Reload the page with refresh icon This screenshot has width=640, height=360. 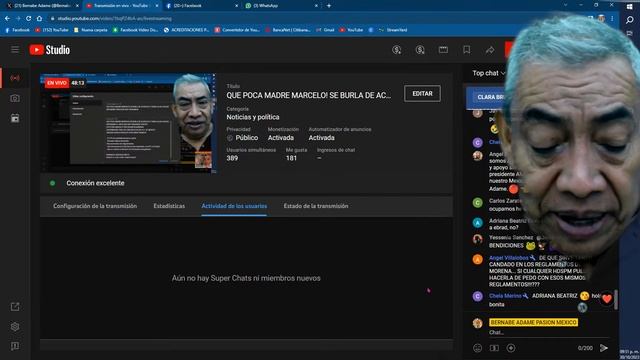[29, 18]
